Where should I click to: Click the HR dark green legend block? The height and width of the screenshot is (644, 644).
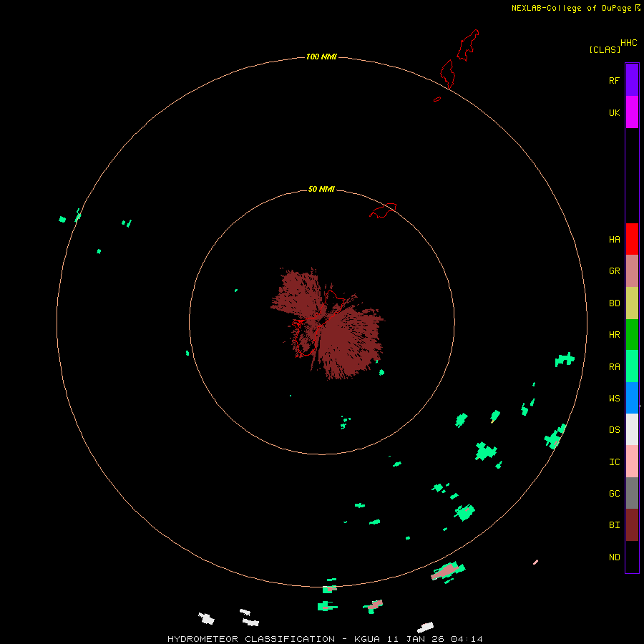tap(632, 335)
